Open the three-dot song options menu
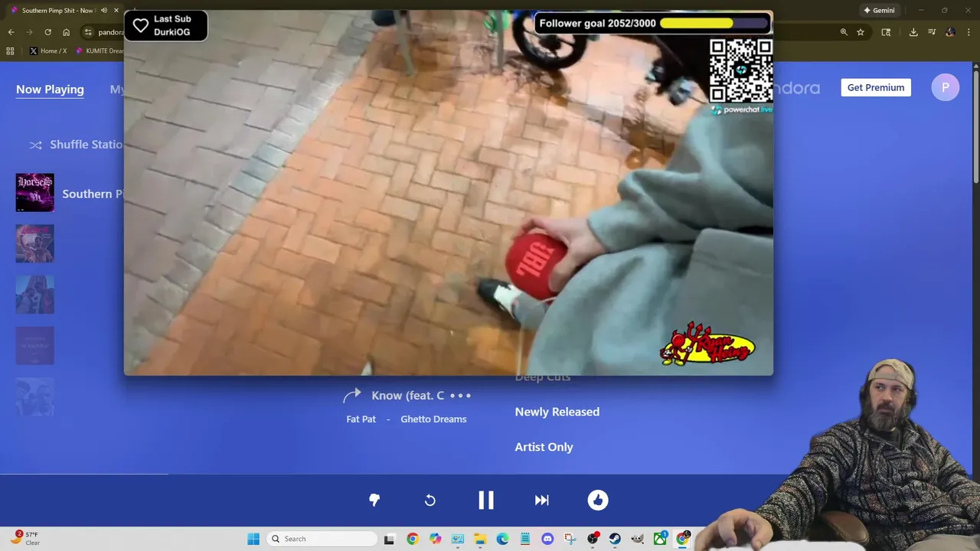Viewport: 980px width, 551px height. tap(460, 396)
